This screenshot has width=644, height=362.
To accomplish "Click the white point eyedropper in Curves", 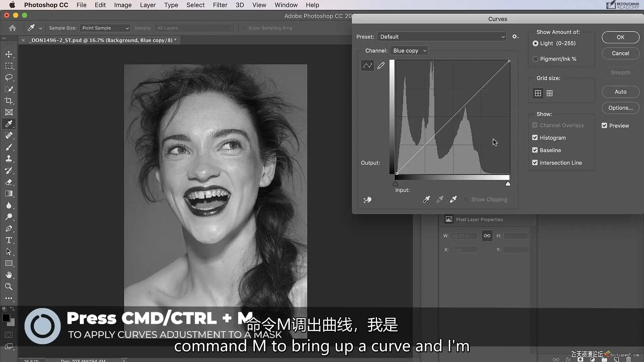I will click(x=453, y=200).
